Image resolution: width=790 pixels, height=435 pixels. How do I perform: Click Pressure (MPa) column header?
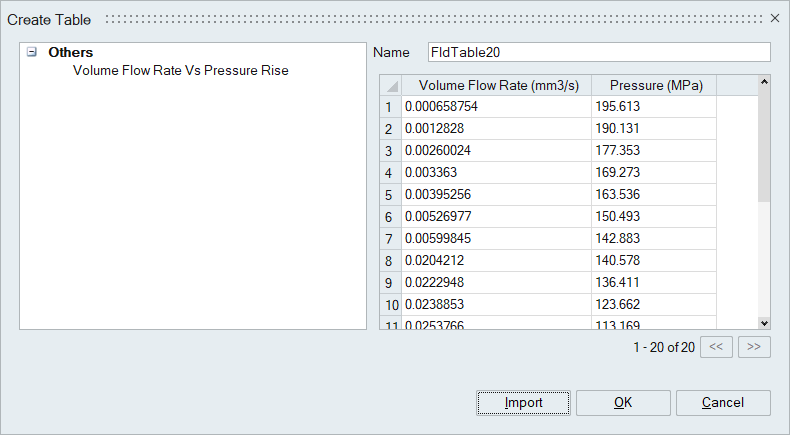pos(655,86)
